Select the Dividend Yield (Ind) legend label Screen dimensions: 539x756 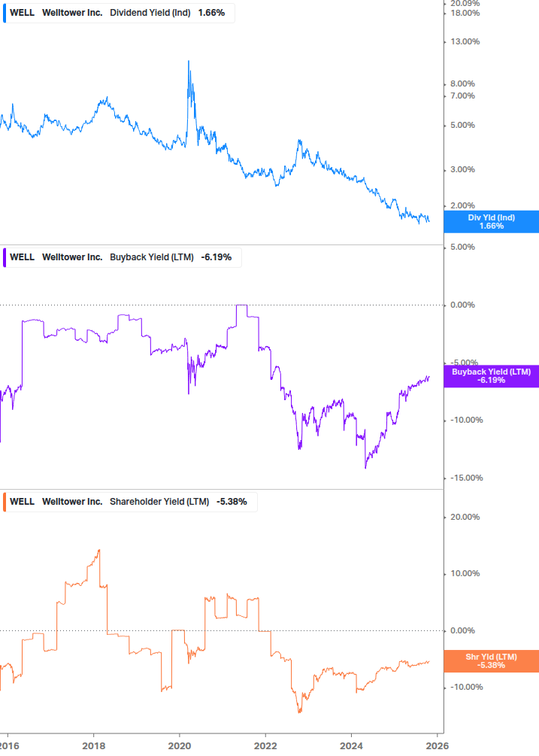click(x=150, y=13)
